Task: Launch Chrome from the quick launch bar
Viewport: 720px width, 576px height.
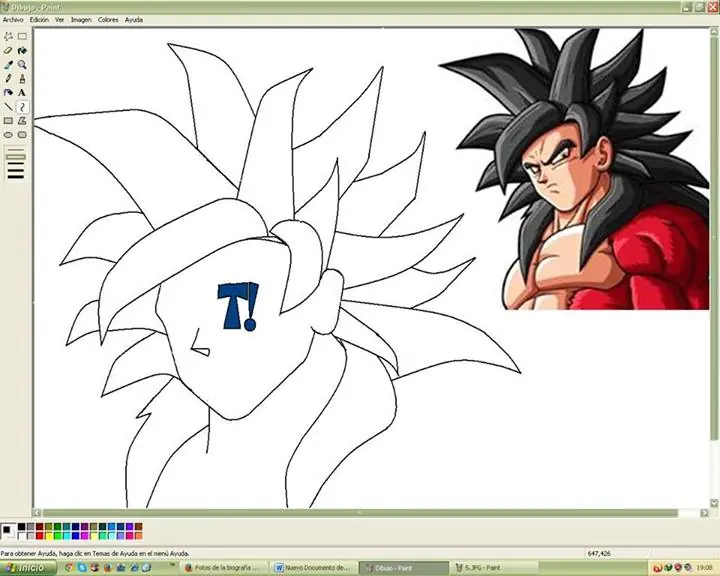Action: coord(69,568)
